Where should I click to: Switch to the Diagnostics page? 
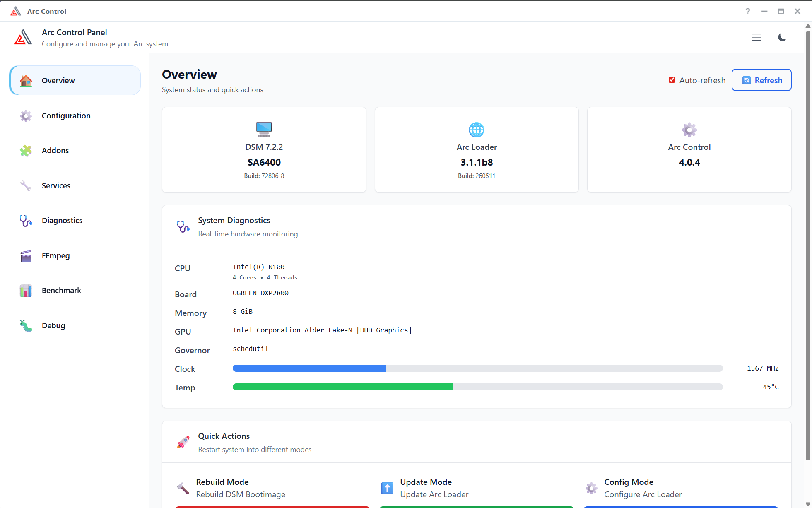click(x=75, y=220)
